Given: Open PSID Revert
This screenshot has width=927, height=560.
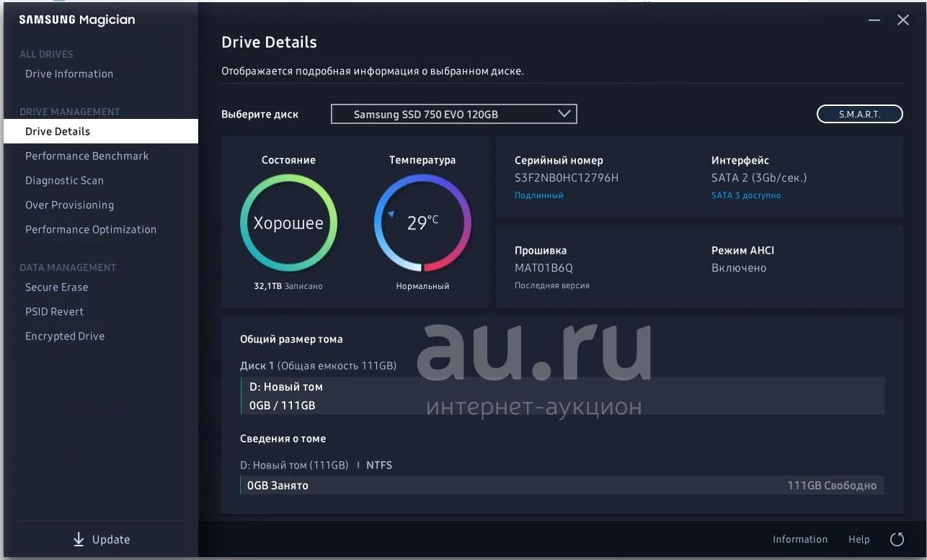Looking at the screenshot, I should pyautogui.click(x=55, y=311).
